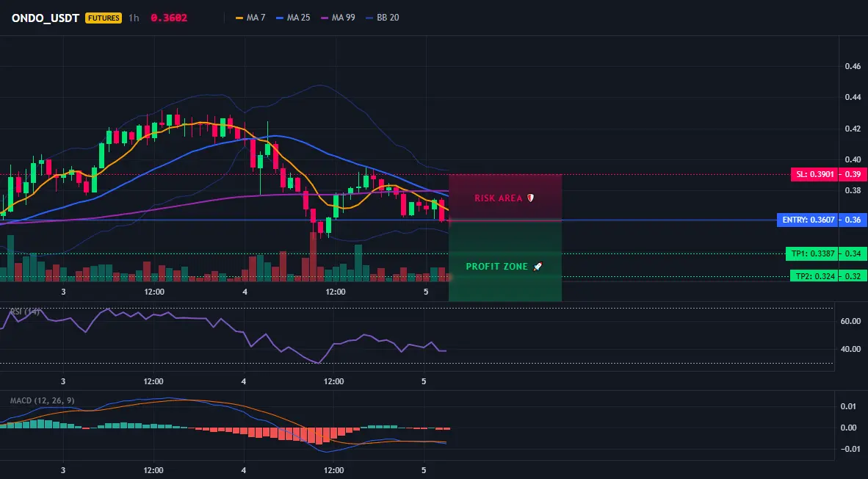Click the -0.01 MACD axis value
The height and width of the screenshot is (479, 868).
(850, 449)
